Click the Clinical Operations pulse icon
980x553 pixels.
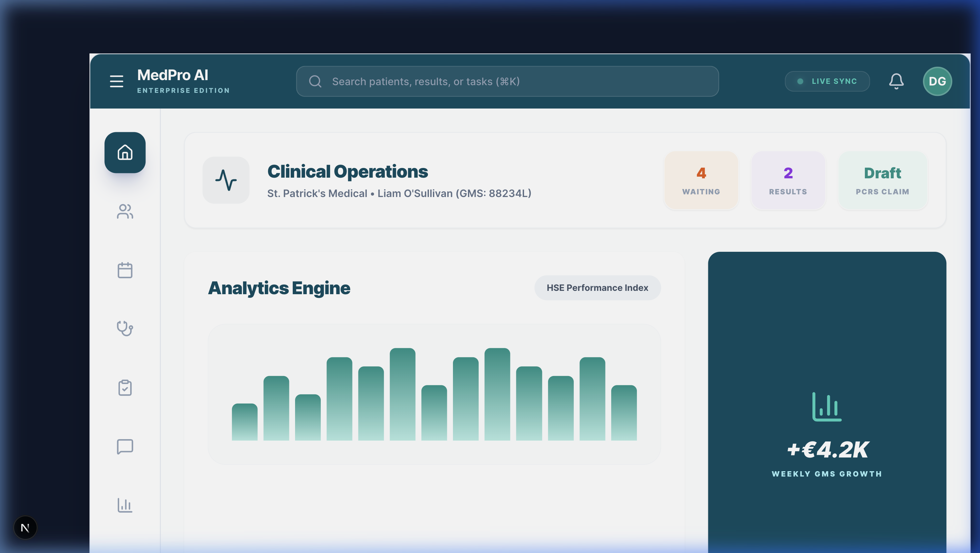point(226,180)
